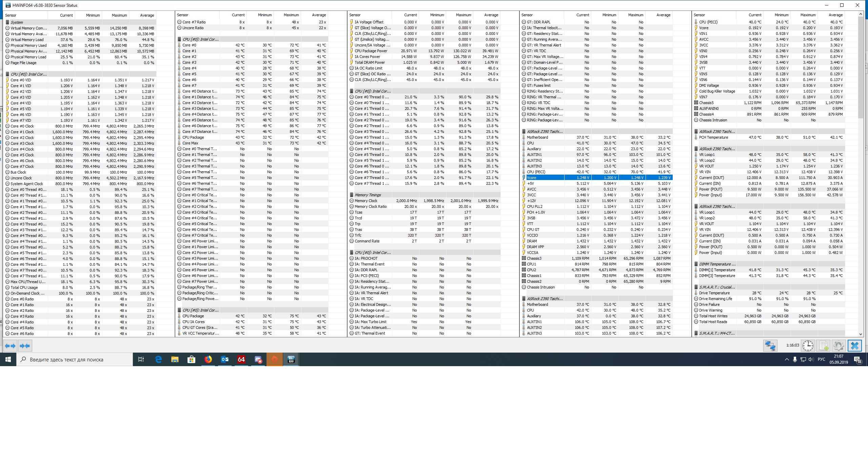Open the Origin taskbar icon

(274, 359)
